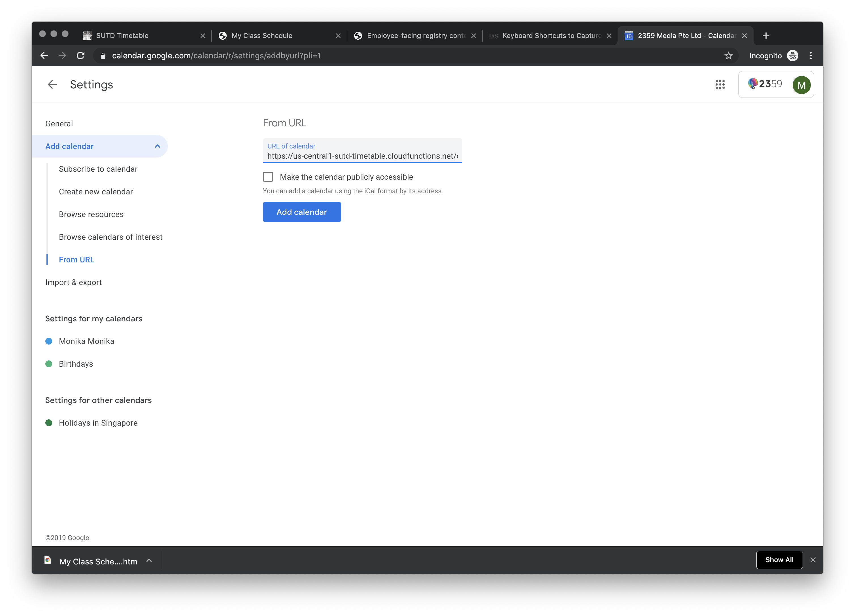The width and height of the screenshot is (855, 616).
Task: Open Chrome three-dot menu
Action: click(x=811, y=56)
